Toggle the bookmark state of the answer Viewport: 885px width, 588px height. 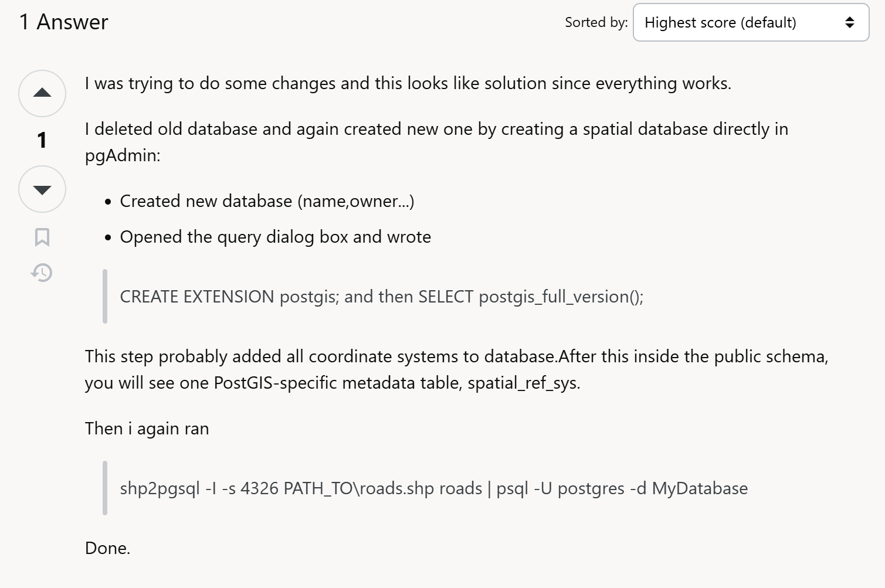coord(42,237)
